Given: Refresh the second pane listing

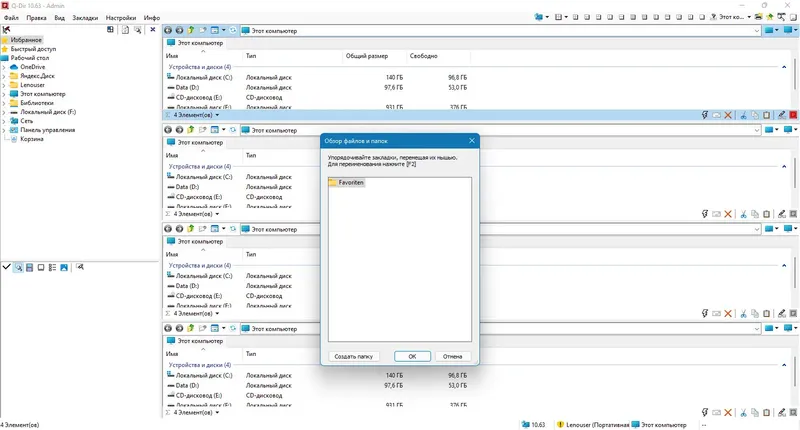Looking at the screenshot, I should click(233, 130).
